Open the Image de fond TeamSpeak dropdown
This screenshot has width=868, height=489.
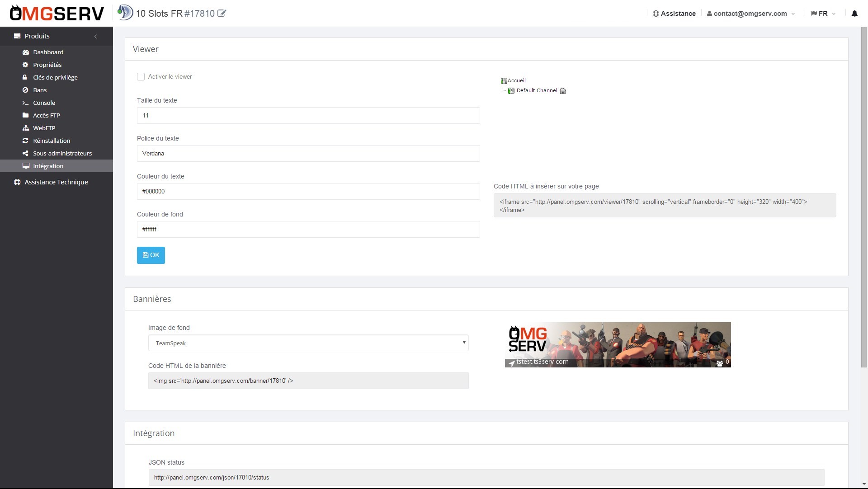click(x=308, y=343)
